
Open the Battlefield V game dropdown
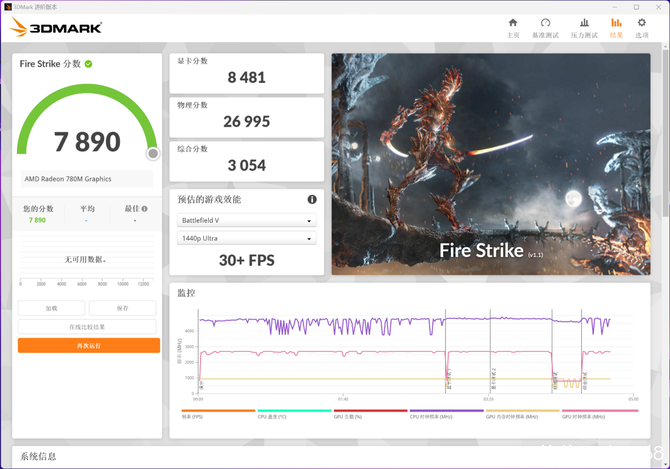(x=247, y=221)
